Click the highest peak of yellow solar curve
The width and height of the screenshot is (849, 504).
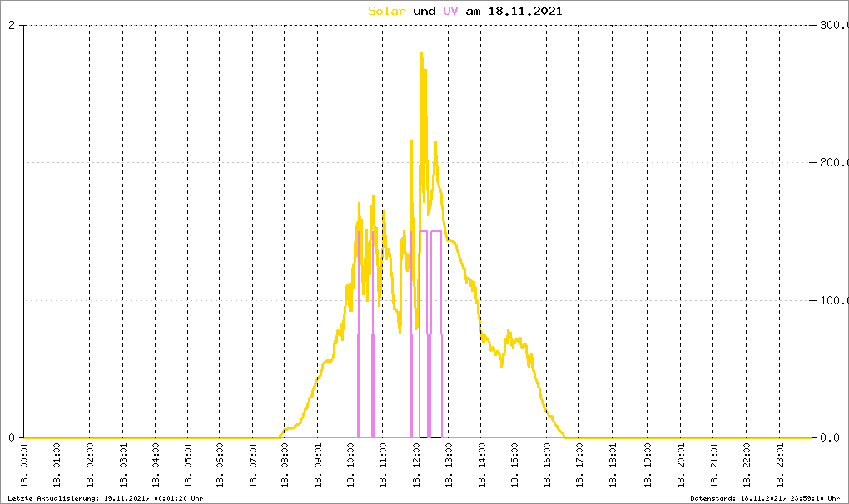[x=421, y=54]
